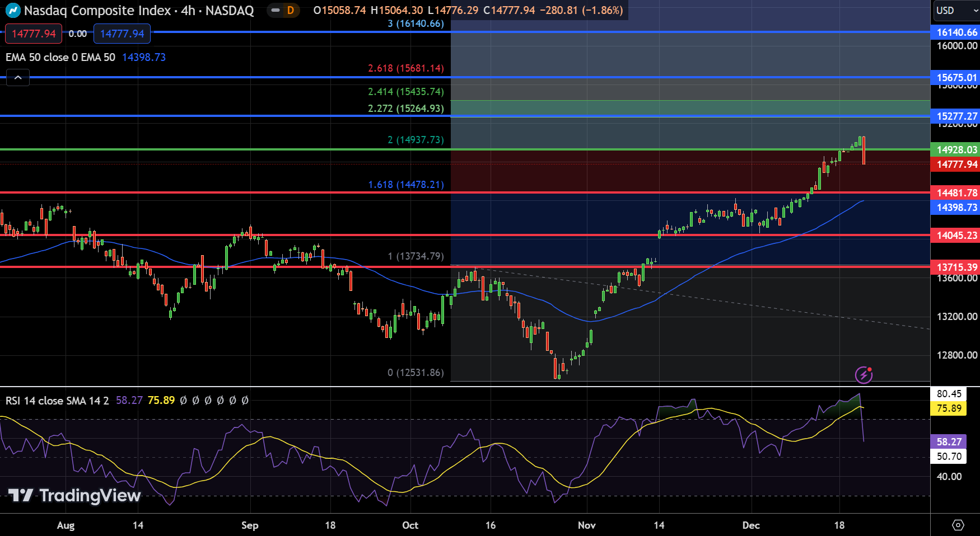
Task: Select the RSI 14 close SMA legend
Action: pos(57,401)
